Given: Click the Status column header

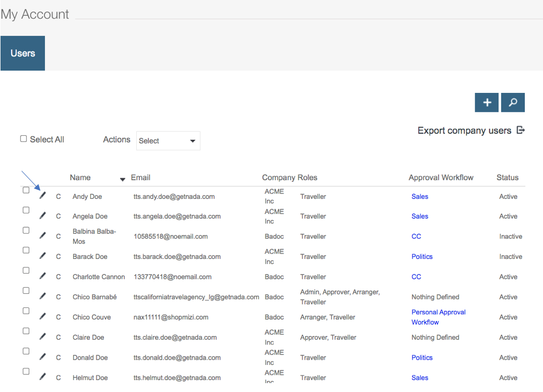Looking at the screenshot, I should click(507, 177).
